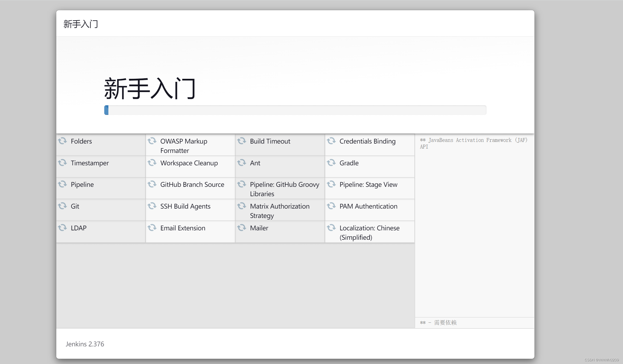Click the spinner icon next to Workspace Cleanup

coord(152,163)
